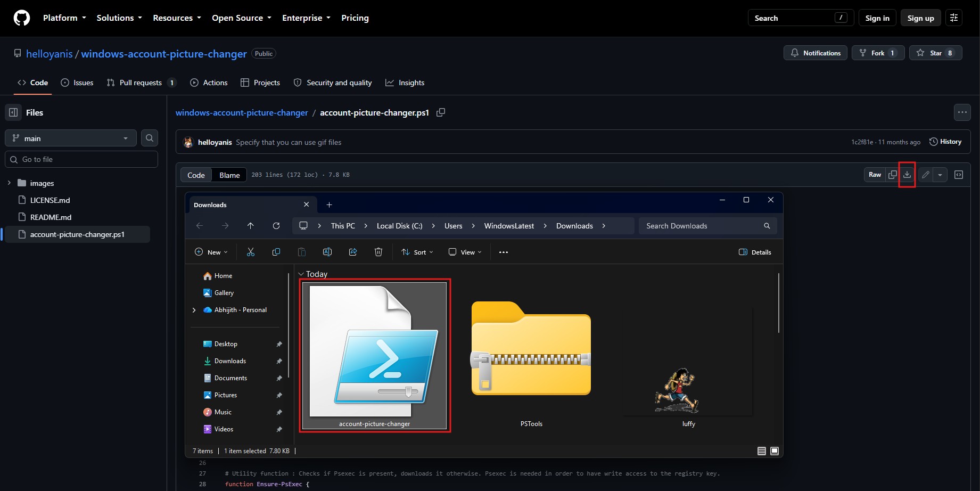The width and height of the screenshot is (980, 491).
Task: Open the symbols panel icon
Action: (x=959, y=175)
